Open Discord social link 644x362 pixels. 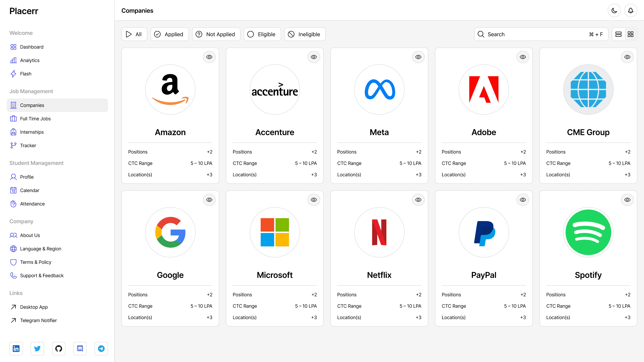(80, 348)
